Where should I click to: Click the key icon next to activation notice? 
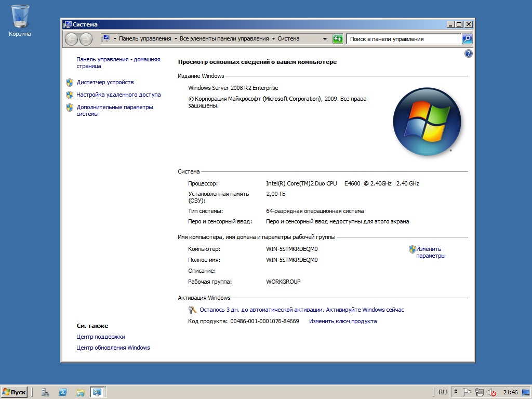[192, 310]
